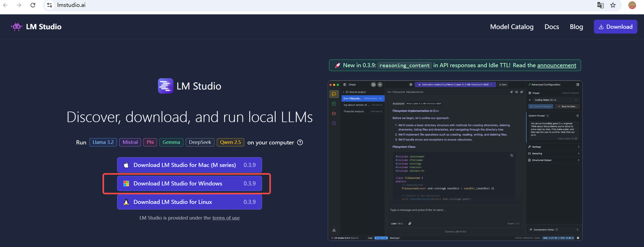Open Coding Helper (C++) preset dropdown
The image size is (644, 247).
click(555, 100)
